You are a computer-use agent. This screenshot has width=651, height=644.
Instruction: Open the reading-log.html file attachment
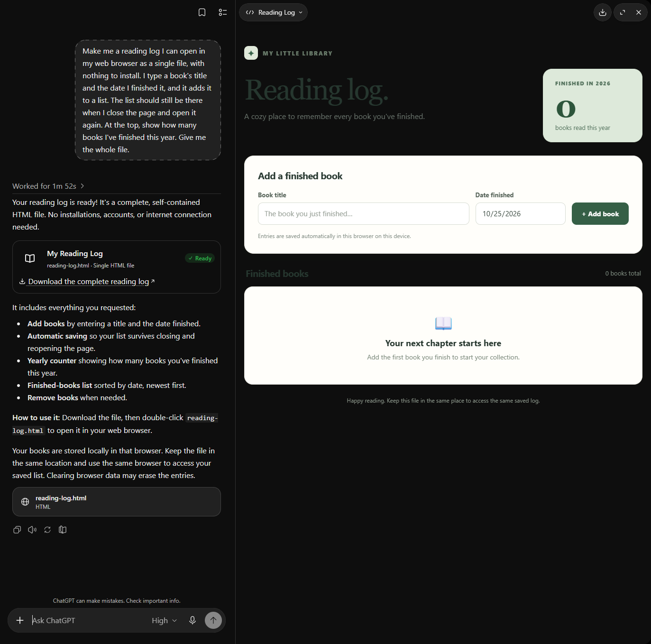(x=117, y=502)
